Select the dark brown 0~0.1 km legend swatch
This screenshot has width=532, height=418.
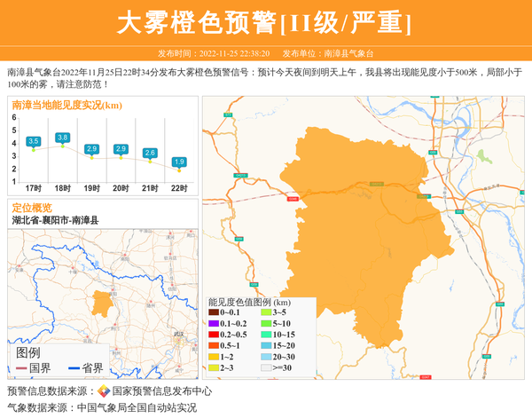point(214,312)
